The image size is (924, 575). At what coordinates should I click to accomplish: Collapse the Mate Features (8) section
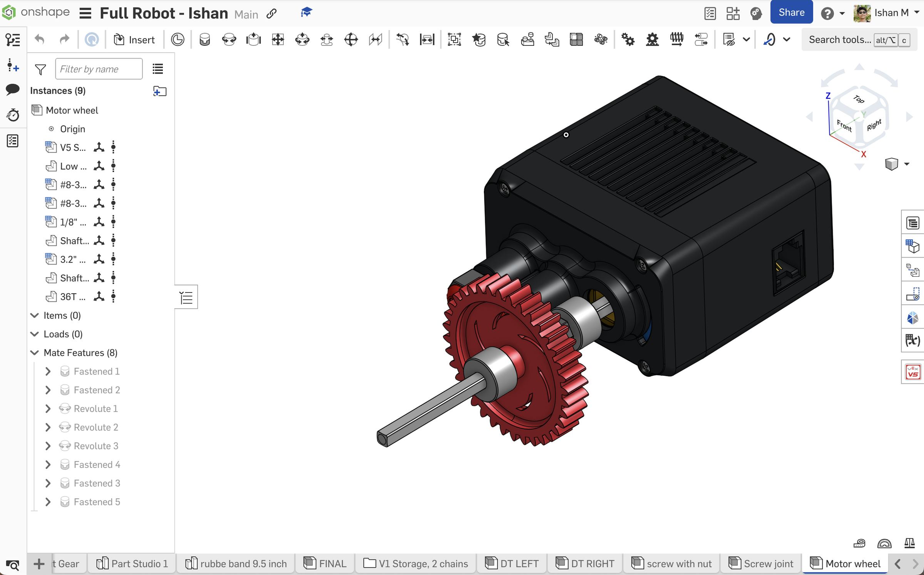(x=35, y=353)
